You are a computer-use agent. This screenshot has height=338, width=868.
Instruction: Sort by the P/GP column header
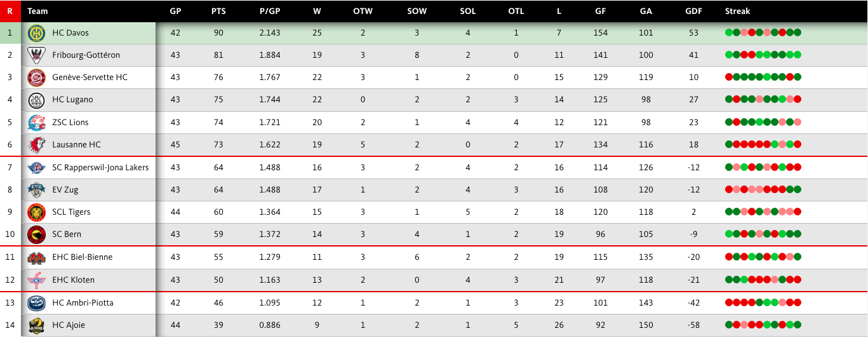click(270, 11)
